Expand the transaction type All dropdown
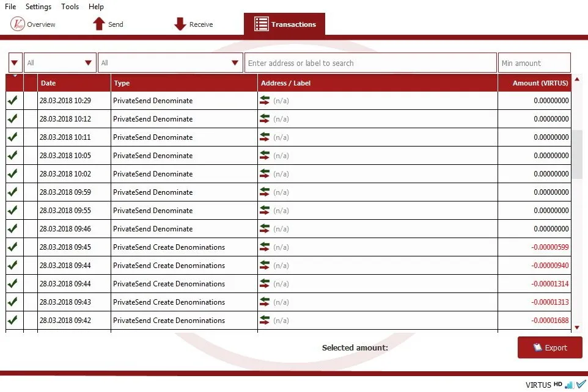 pyautogui.click(x=171, y=62)
